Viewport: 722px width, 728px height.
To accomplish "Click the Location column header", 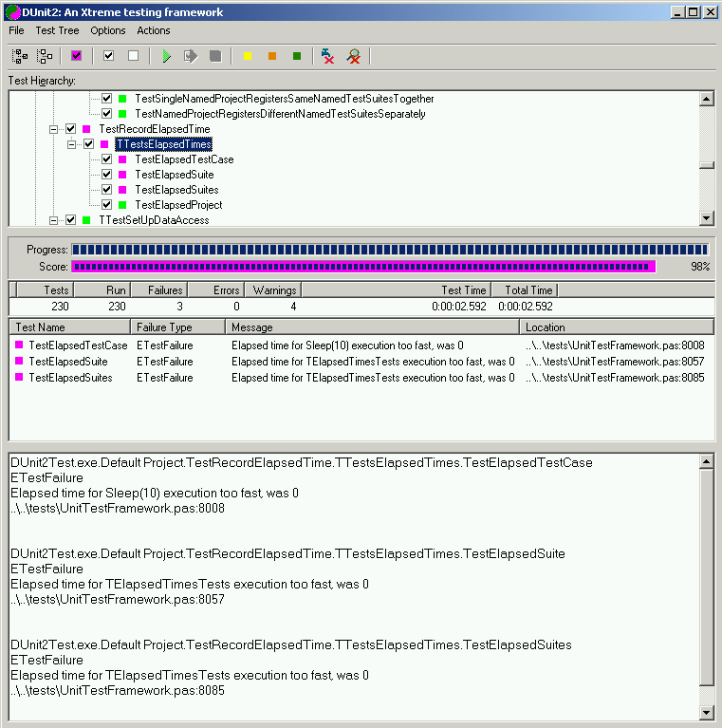I will 617,327.
